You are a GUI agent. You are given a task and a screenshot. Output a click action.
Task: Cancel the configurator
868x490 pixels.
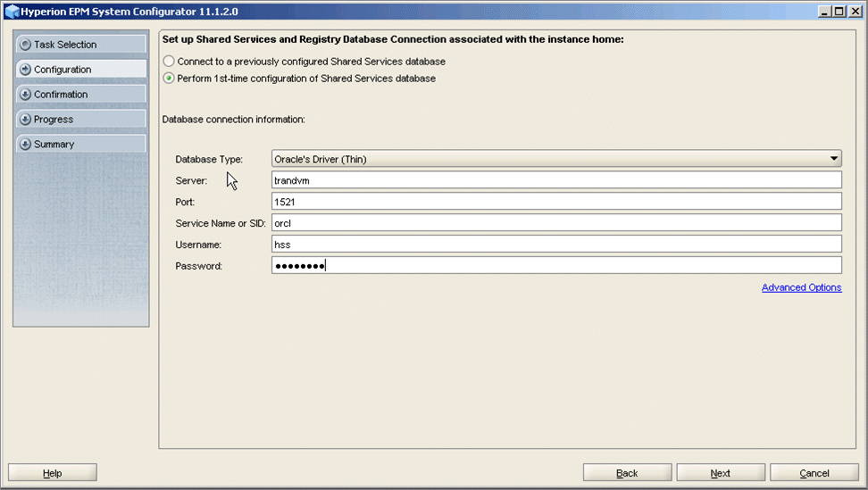pyautogui.click(x=814, y=473)
